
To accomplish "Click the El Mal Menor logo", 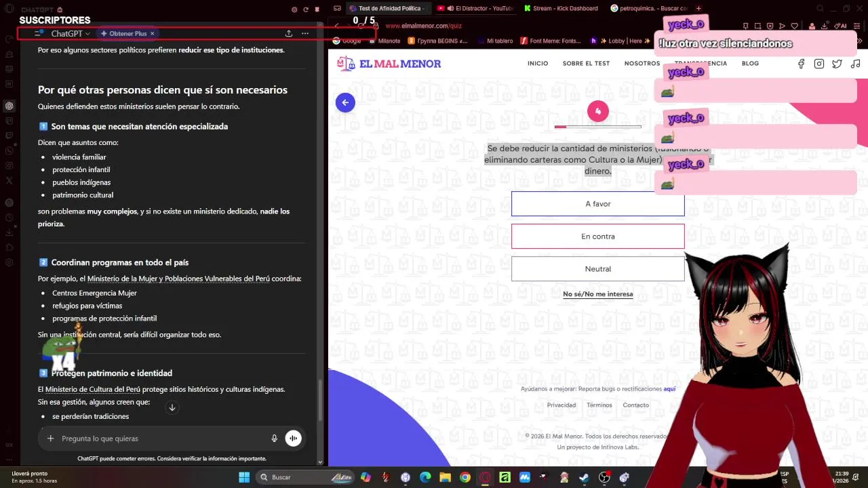I will click(x=389, y=64).
